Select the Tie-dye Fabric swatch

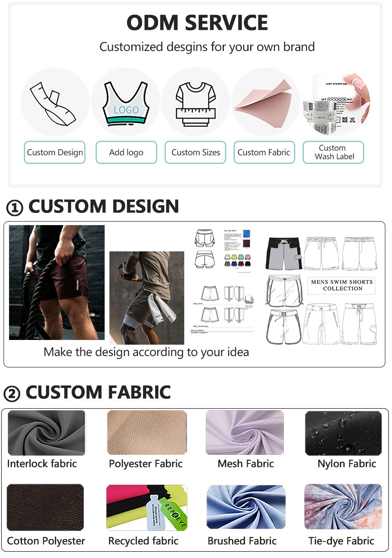(343, 507)
